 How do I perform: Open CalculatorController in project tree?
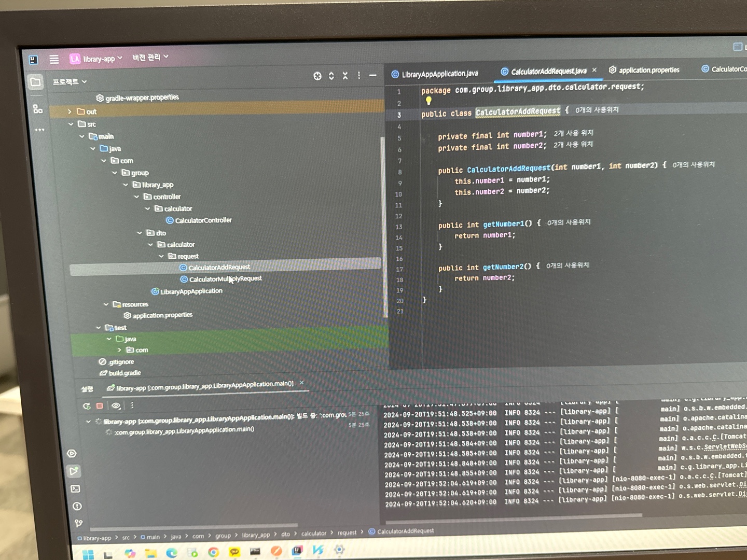(199, 220)
